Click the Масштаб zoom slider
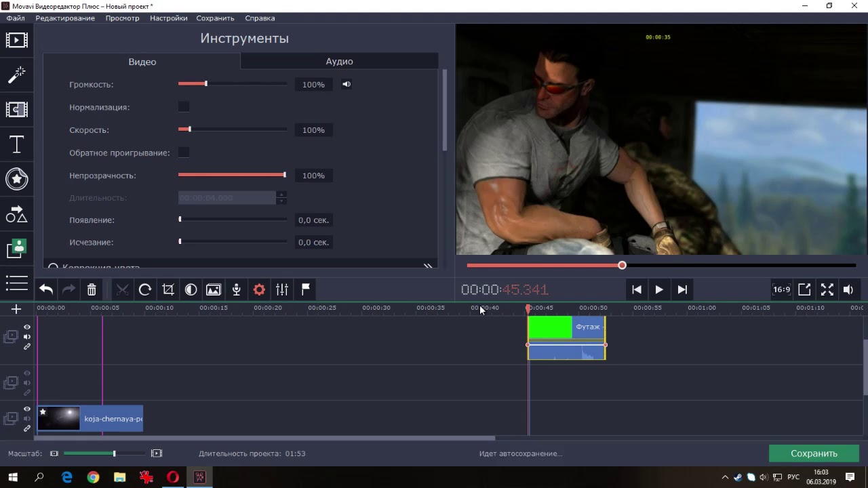 point(104,453)
